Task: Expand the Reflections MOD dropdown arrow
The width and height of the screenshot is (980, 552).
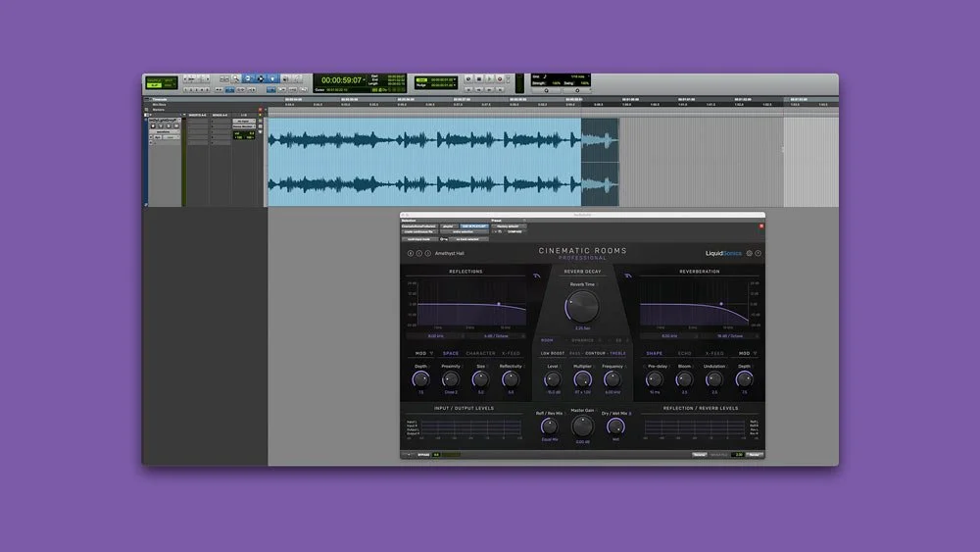Action: click(430, 353)
